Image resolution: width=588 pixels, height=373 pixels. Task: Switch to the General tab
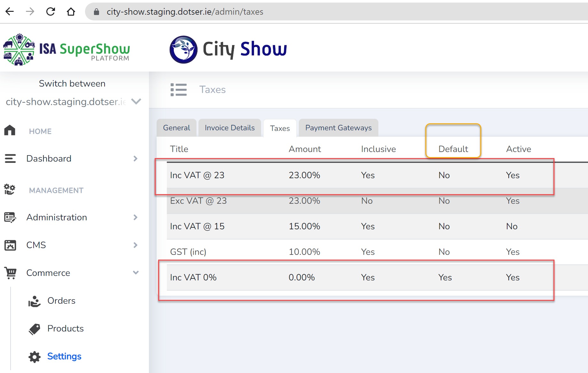pyautogui.click(x=176, y=128)
